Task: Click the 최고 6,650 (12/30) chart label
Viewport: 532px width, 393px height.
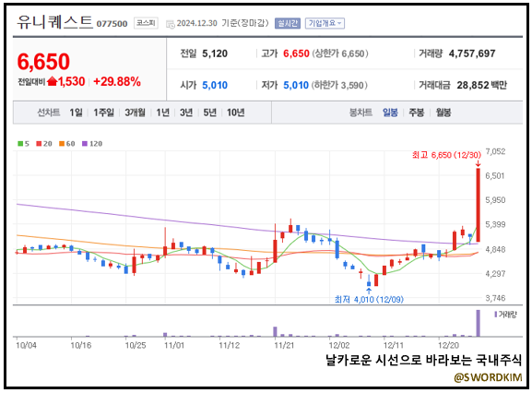Action: tap(446, 155)
